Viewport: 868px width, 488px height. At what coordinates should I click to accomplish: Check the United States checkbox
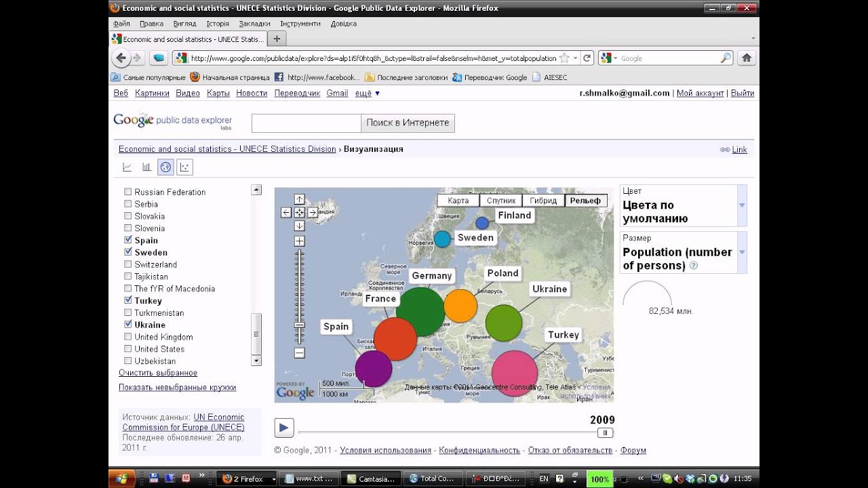click(127, 349)
